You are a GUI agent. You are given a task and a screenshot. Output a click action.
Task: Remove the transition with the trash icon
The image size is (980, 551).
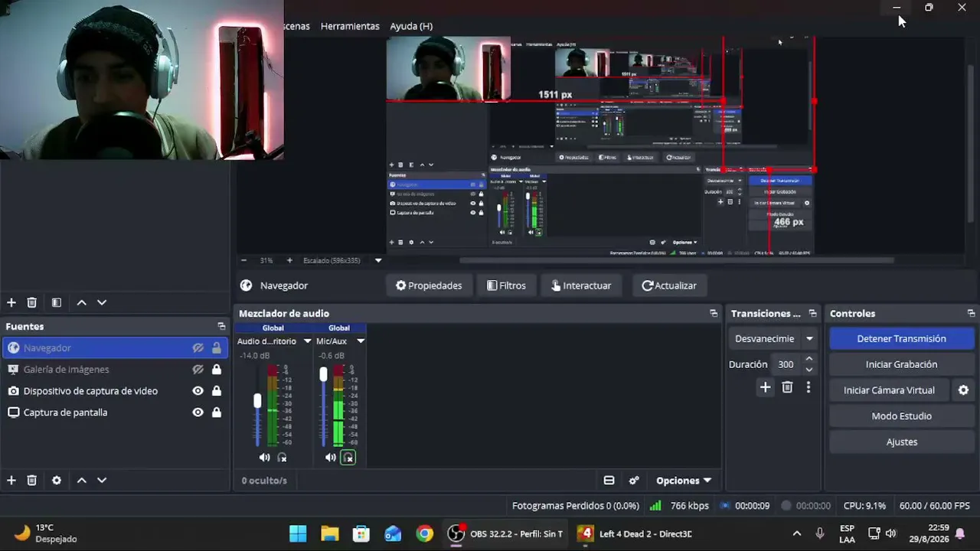point(787,387)
